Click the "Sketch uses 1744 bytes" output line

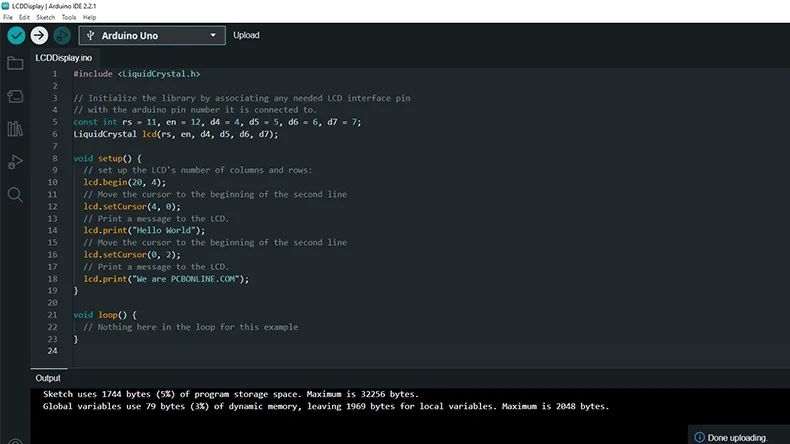click(231, 394)
